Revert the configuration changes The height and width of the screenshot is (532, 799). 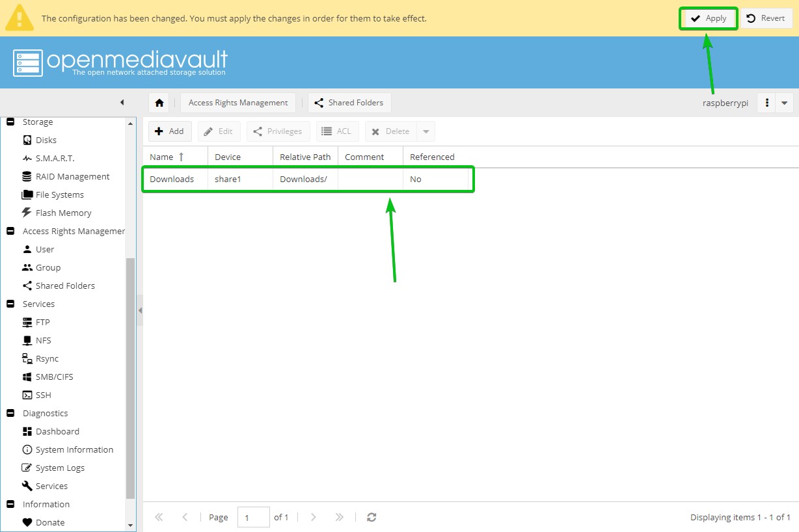pyautogui.click(x=766, y=18)
